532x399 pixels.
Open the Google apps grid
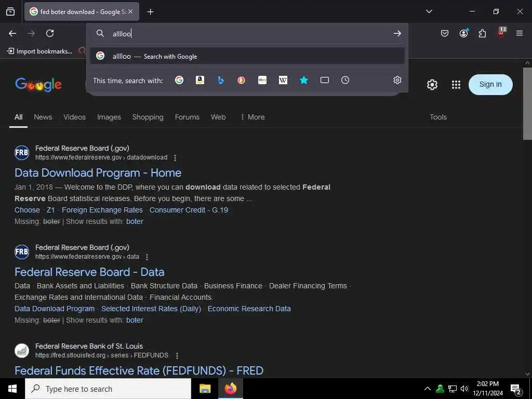click(x=456, y=85)
